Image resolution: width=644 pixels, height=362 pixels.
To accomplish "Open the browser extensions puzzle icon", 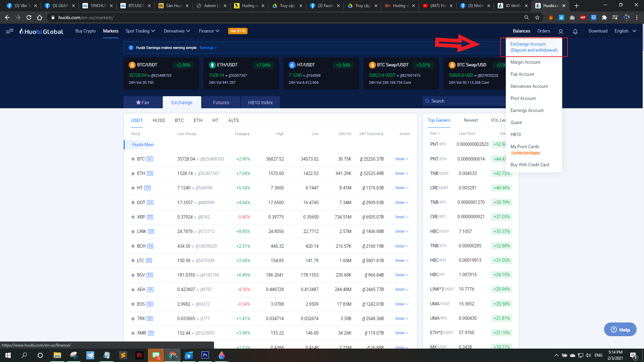I will point(604,17).
